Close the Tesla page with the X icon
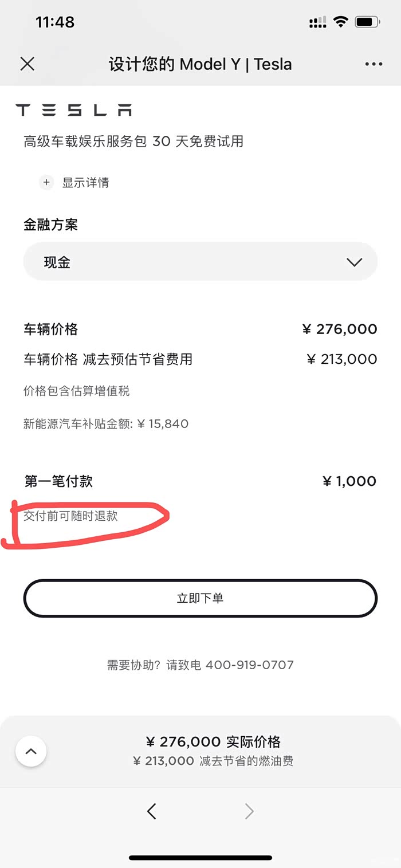The width and height of the screenshot is (401, 868). tap(27, 64)
